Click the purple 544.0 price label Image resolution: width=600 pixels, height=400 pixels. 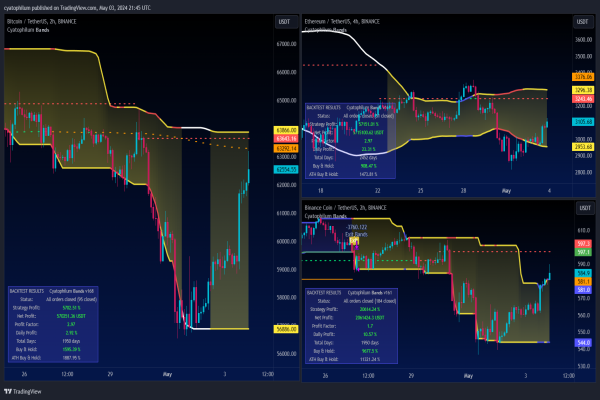coord(583,343)
